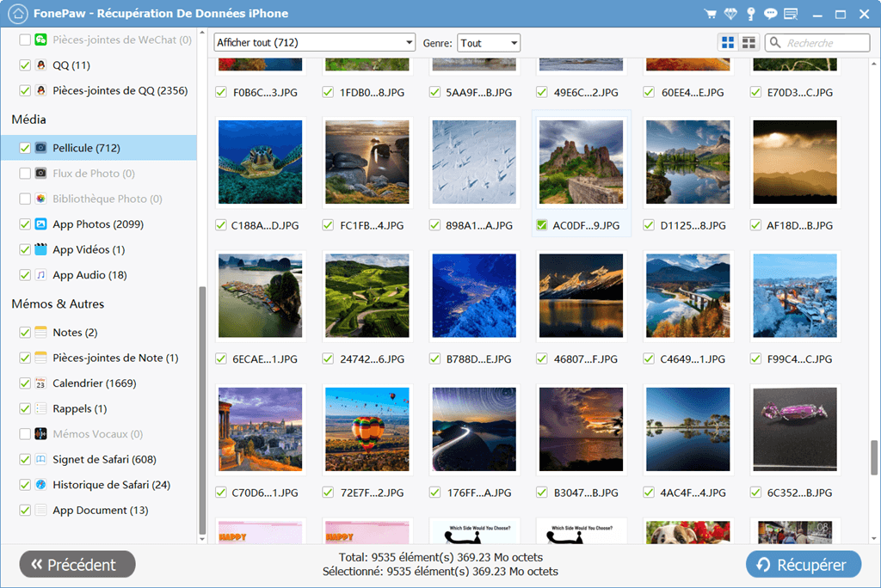Open the Afficher tout (712) dropdown
This screenshot has height=588, width=881.
tap(314, 43)
